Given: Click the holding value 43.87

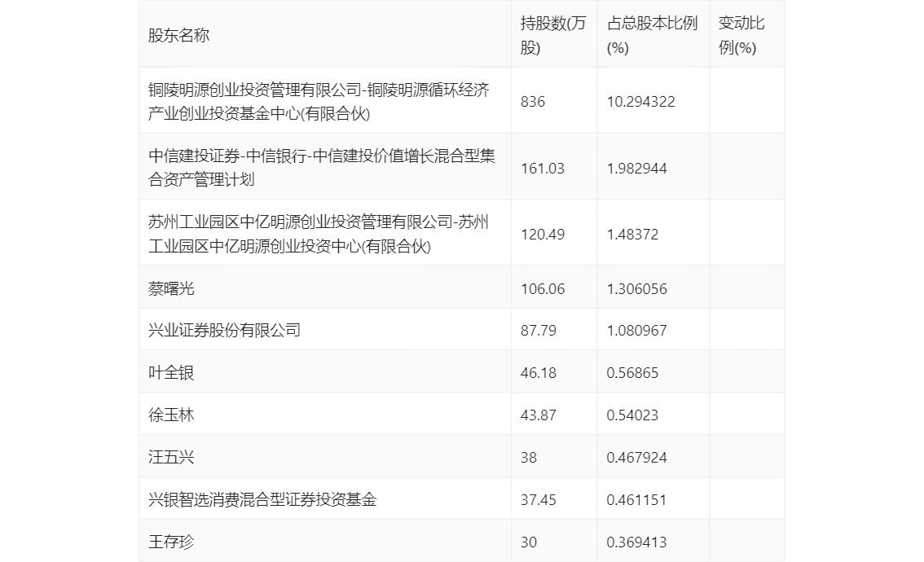Looking at the screenshot, I should tap(539, 415).
